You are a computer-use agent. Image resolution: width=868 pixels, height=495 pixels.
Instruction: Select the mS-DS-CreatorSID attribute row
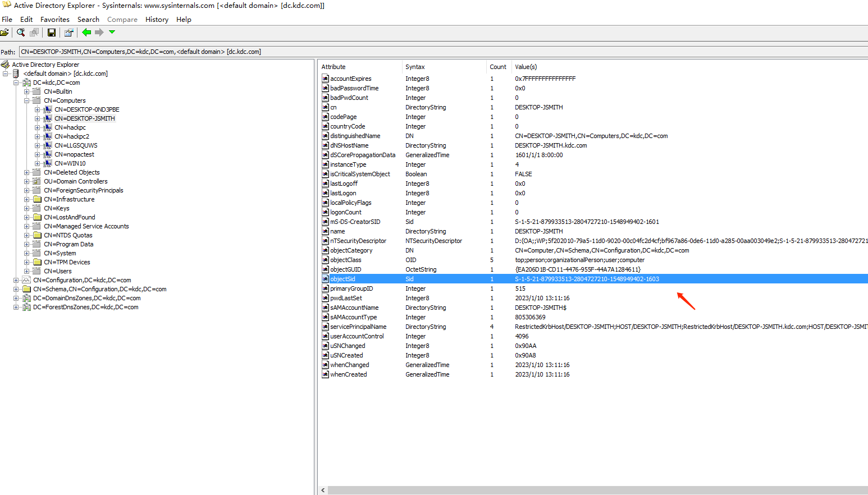coord(593,222)
